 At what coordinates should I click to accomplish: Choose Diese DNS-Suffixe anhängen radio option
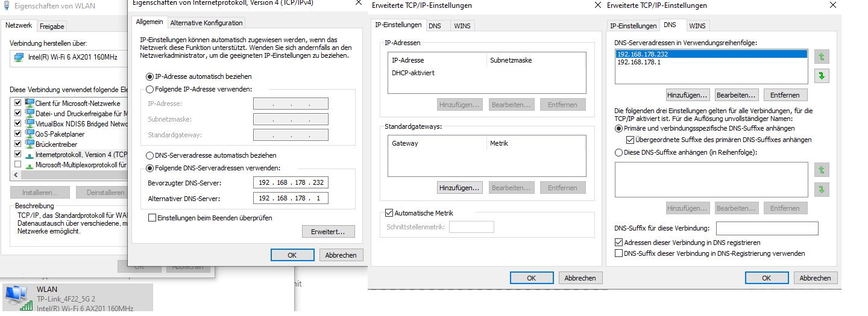point(618,152)
